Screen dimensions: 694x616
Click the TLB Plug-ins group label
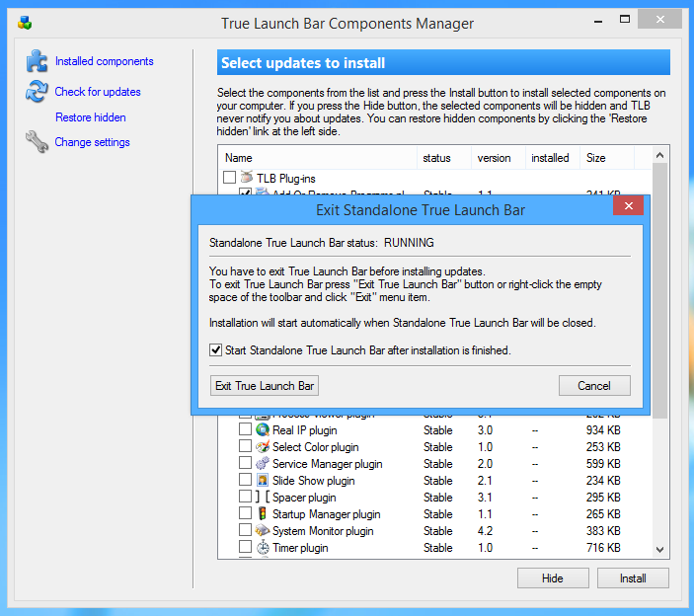click(286, 179)
